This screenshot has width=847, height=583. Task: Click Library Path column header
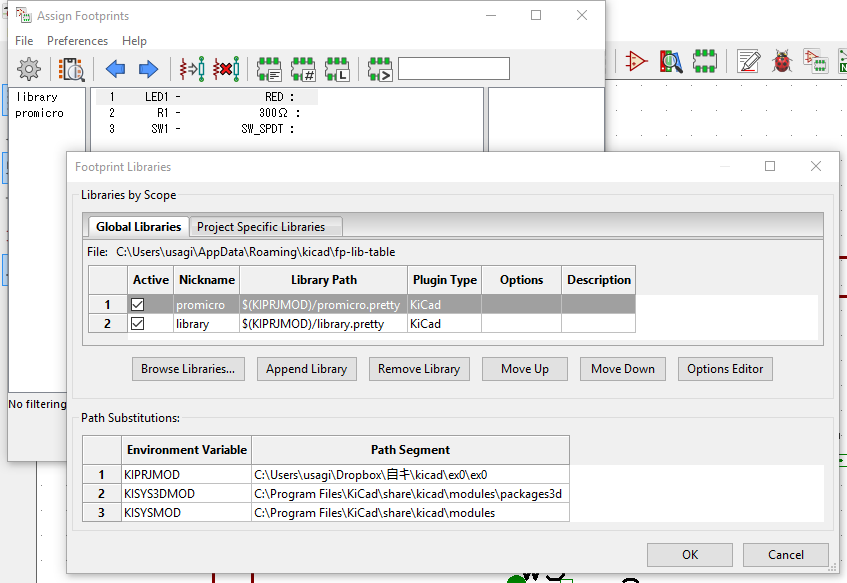tap(323, 280)
